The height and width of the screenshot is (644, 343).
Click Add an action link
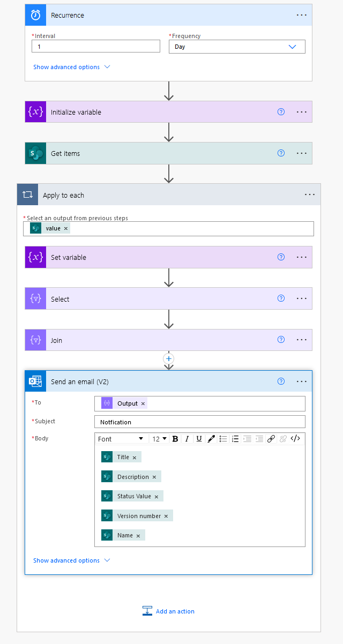tap(168, 611)
